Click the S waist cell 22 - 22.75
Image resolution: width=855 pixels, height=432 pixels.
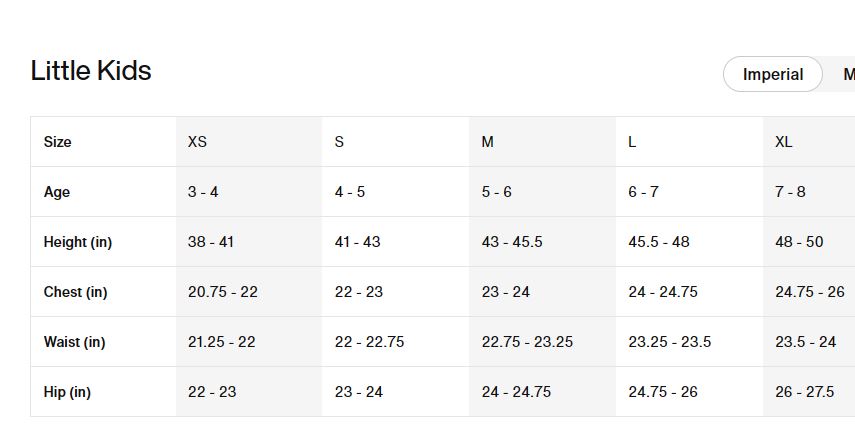(x=369, y=342)
